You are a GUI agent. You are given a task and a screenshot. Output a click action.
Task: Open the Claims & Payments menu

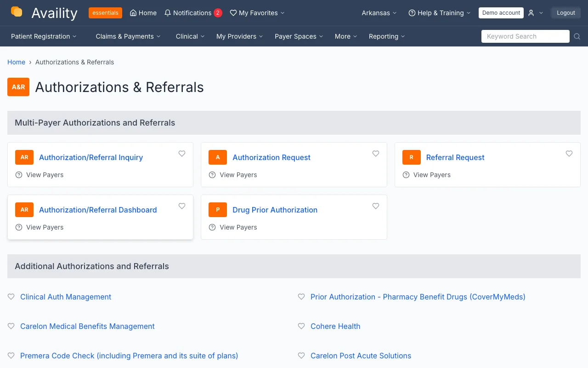[128, 36]
